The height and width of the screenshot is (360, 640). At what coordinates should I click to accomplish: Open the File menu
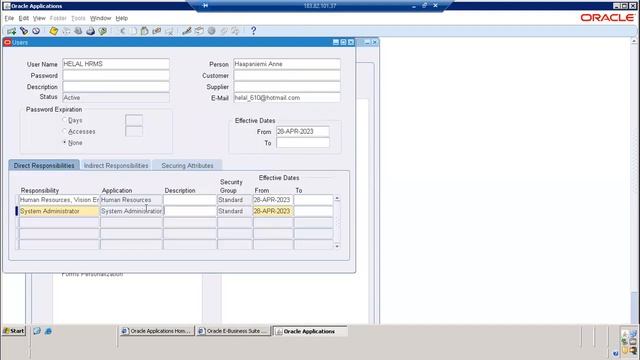tap(9, 18)
